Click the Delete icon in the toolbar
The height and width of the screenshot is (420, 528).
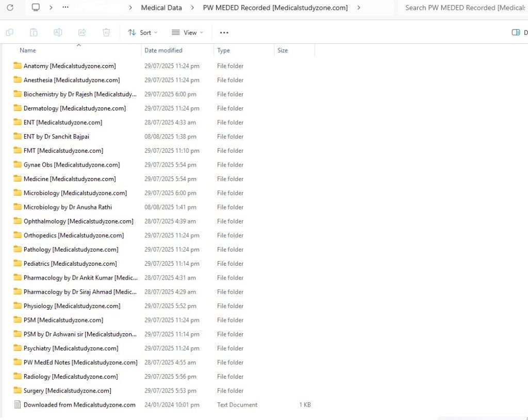click(106, 32)
